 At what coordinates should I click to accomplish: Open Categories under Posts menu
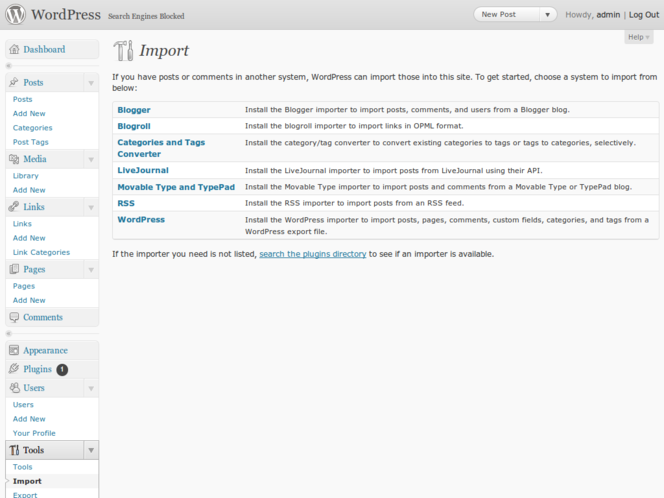coord(32,128)
